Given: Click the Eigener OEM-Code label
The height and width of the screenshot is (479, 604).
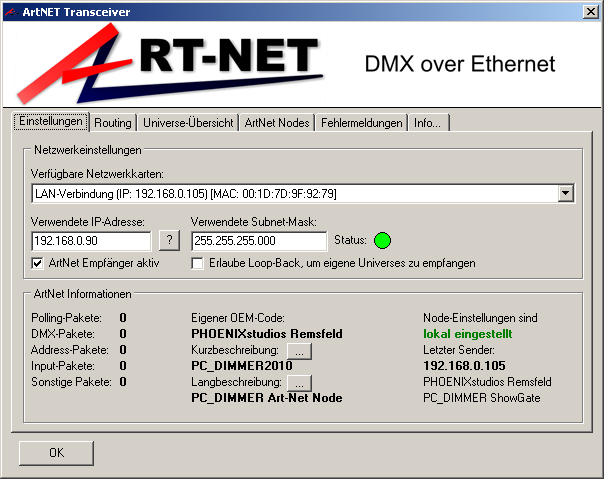Looking at the screenshot, I should [238, 318].
